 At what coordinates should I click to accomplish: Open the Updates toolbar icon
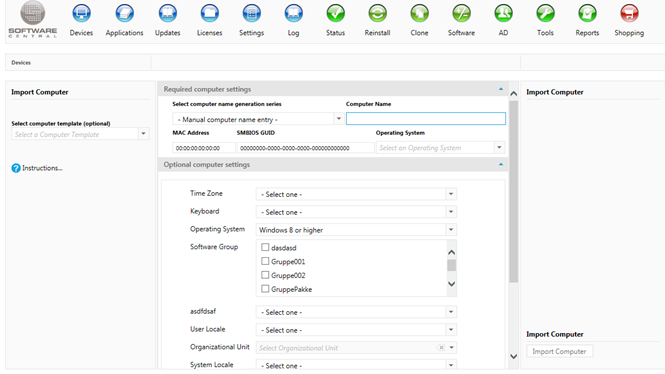tap(168, 14)
